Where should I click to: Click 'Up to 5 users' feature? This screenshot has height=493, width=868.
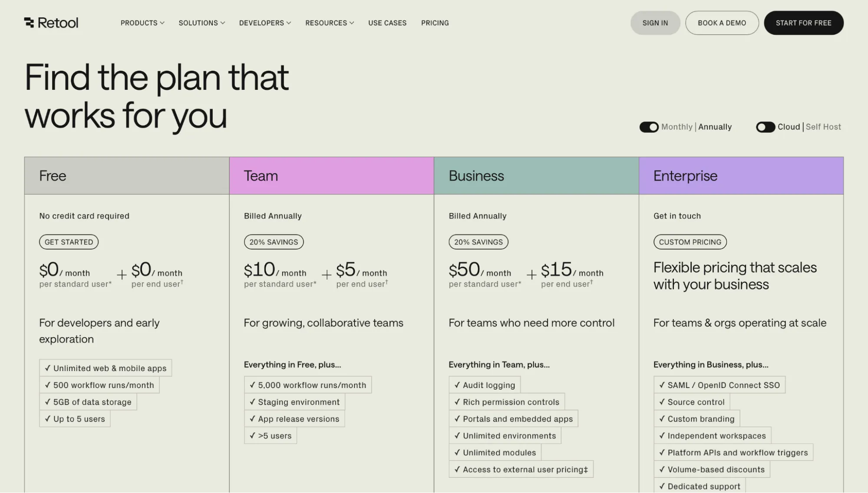click(75, 419)
